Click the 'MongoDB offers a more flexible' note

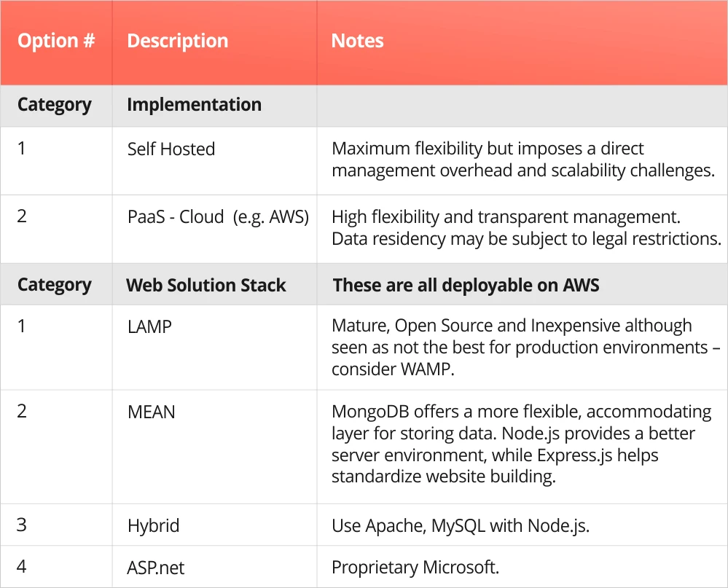tap(521, 444)
